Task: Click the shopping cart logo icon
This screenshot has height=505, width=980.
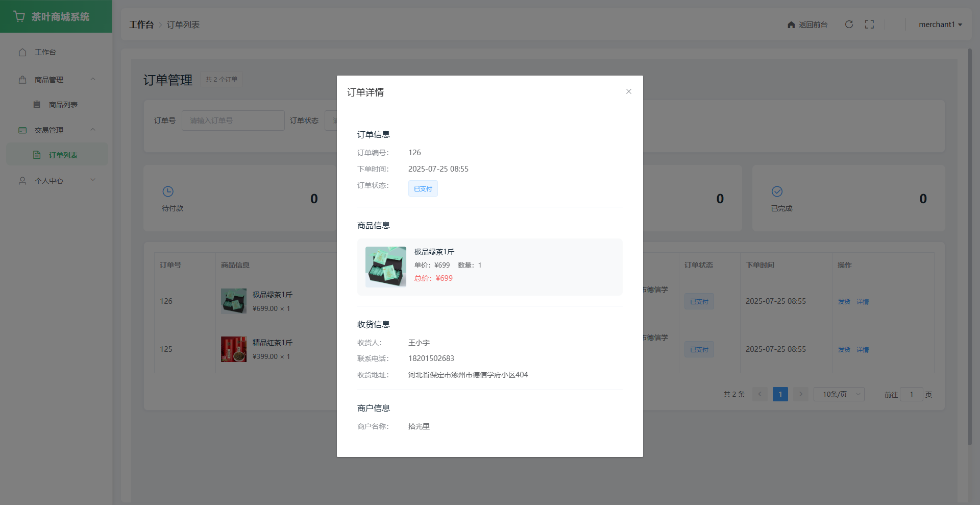Action: 19,16
